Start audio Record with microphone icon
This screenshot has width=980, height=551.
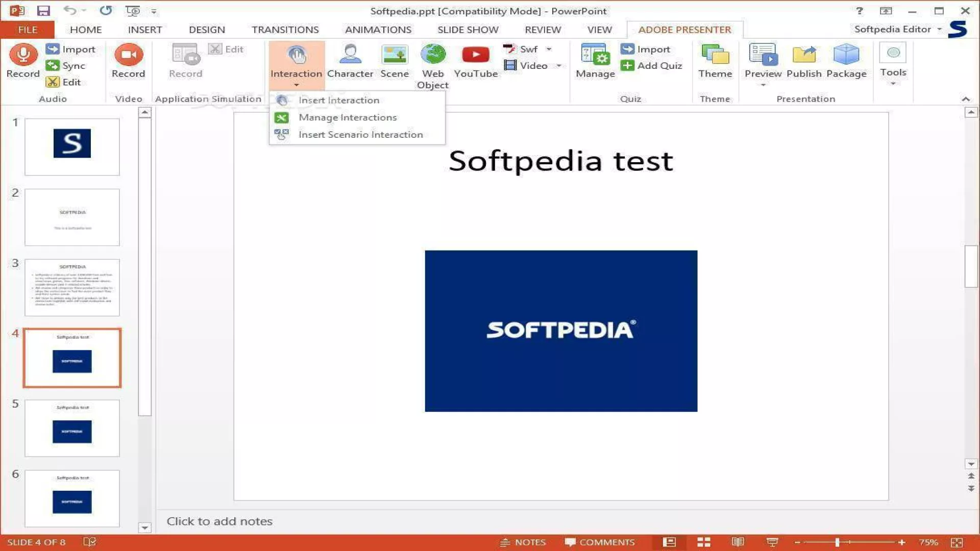(23, 55)
